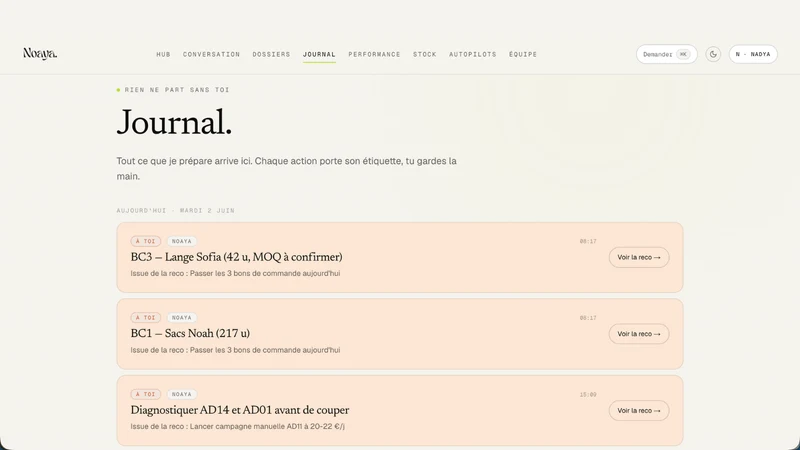
Task: Click Aujourd'hui · Mardi 2 juin date label
Action: [176, 210]
